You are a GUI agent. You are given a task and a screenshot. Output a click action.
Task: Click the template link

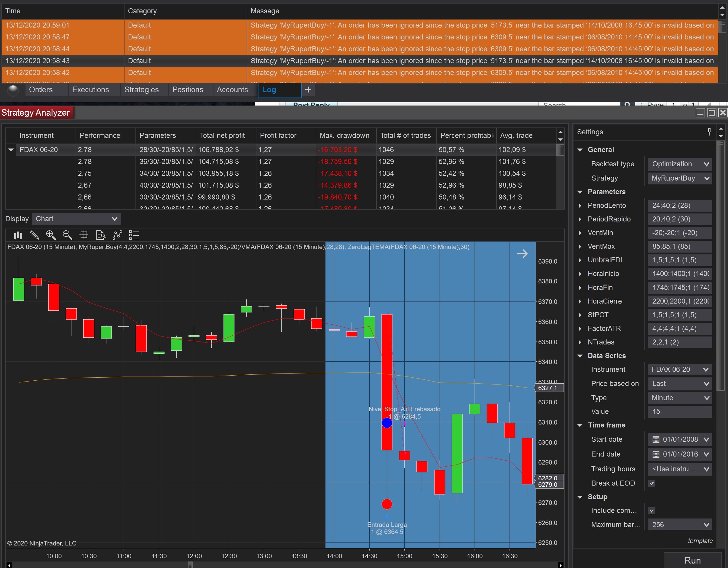[700, 541]
